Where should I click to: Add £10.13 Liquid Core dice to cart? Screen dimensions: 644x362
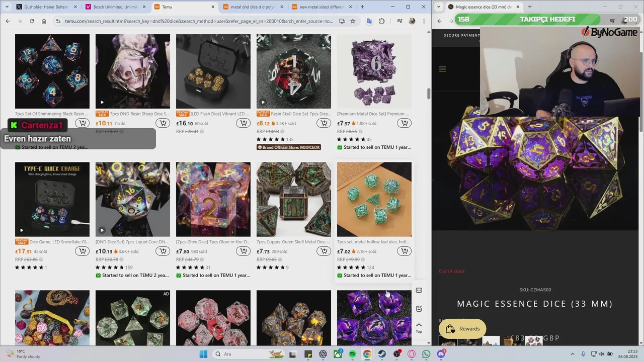[163, 251]
